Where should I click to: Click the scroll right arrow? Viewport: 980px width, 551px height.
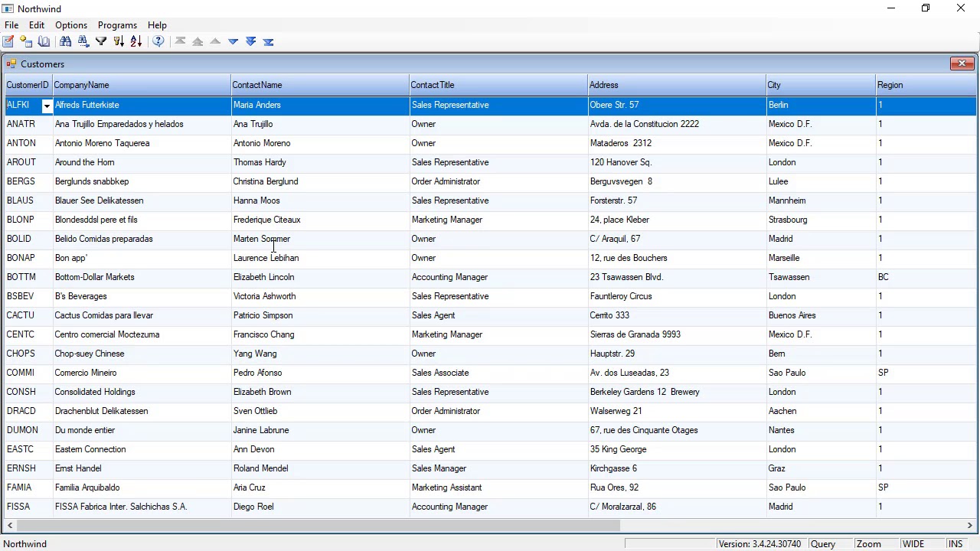click(969, 525)
